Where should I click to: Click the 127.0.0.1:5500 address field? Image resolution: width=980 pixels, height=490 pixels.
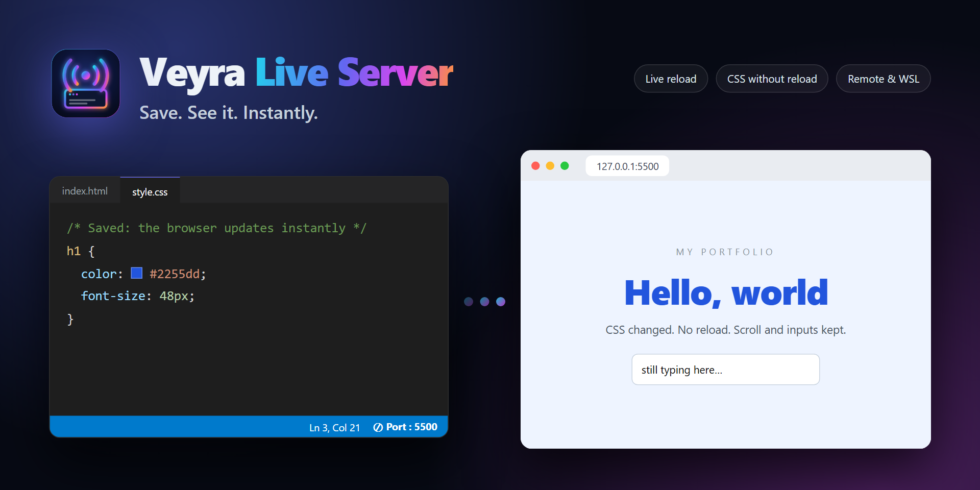(x=627, y=166)
